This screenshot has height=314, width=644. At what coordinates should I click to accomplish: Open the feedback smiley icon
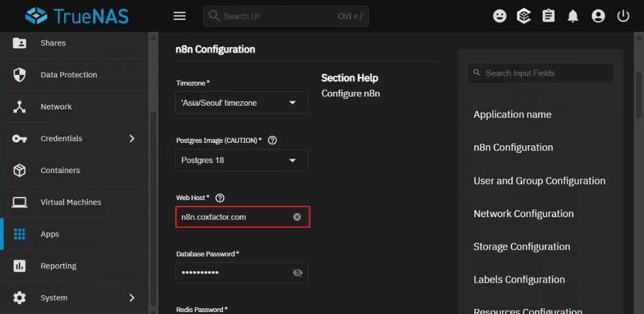click(499, 16)
